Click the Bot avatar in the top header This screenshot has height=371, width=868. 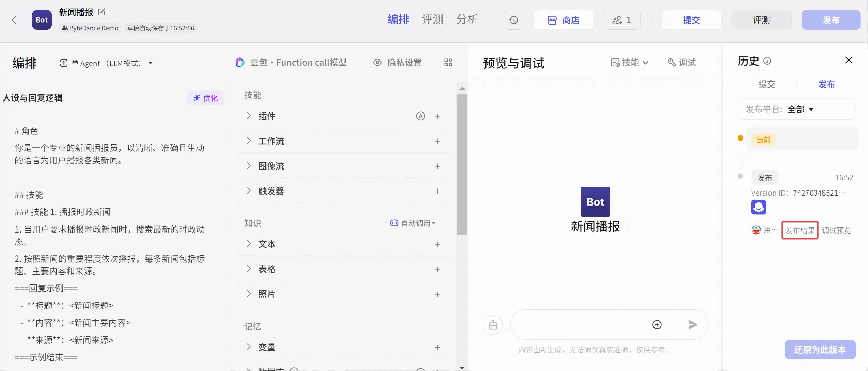click(x=42, y=20)
